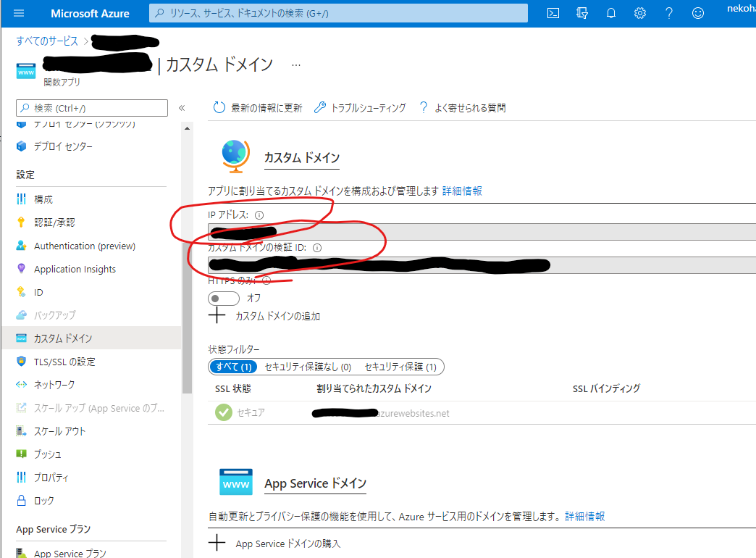Open the help question mark icon

668,13
